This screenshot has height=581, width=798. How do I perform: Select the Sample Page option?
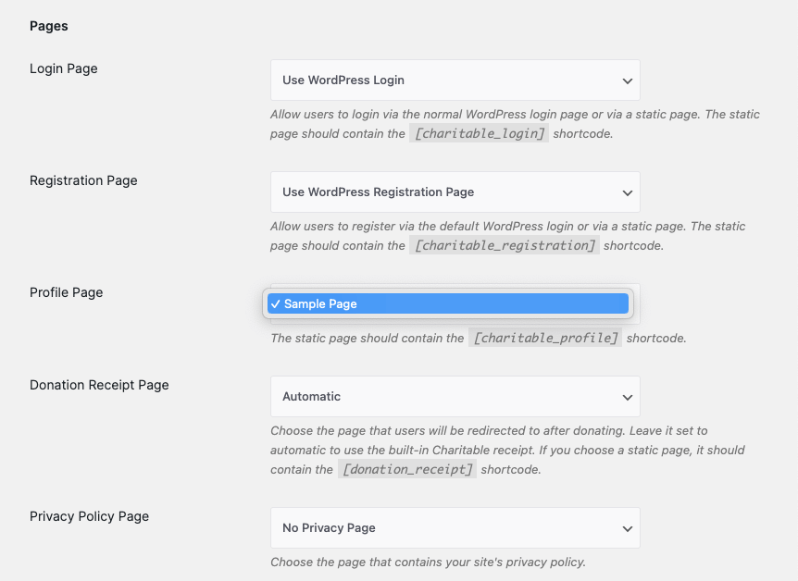tap(448, 304)
